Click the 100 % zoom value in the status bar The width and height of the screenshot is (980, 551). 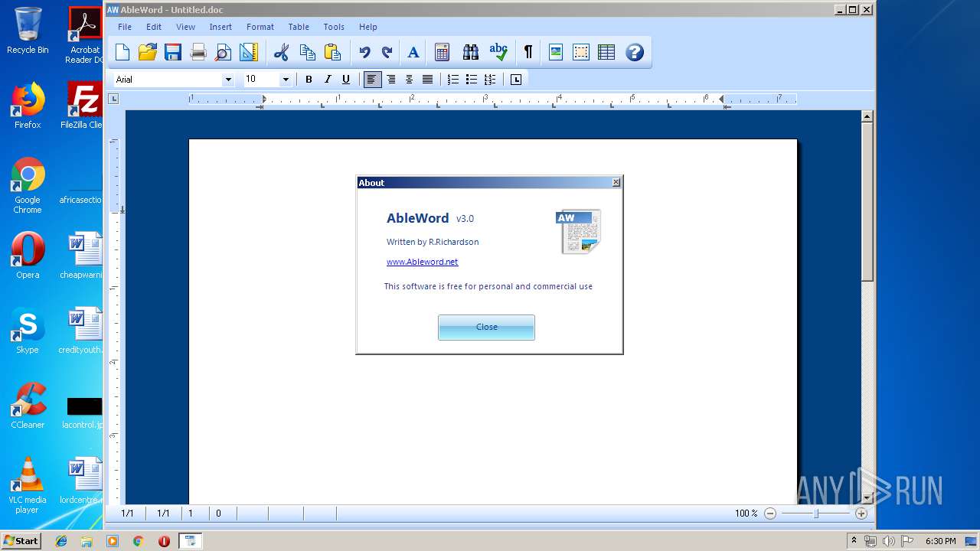[746, 514]
